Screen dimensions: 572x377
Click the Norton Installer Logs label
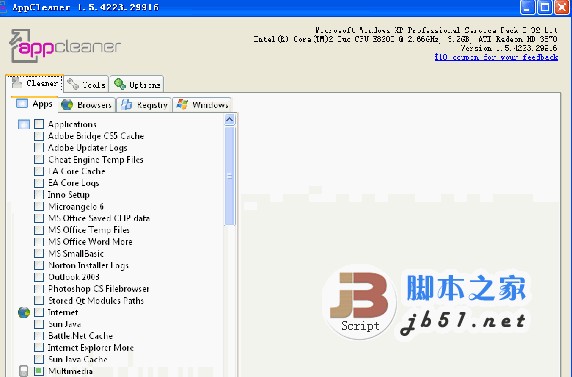click(x=88, y=265)
